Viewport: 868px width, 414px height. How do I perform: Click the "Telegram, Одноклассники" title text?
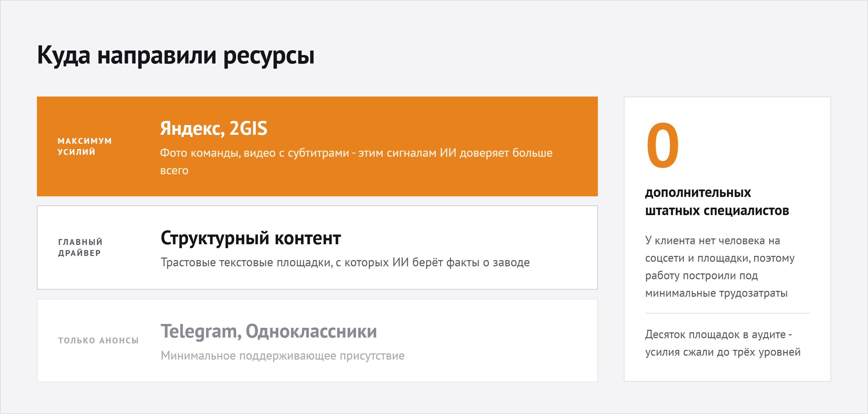(268, 331)
